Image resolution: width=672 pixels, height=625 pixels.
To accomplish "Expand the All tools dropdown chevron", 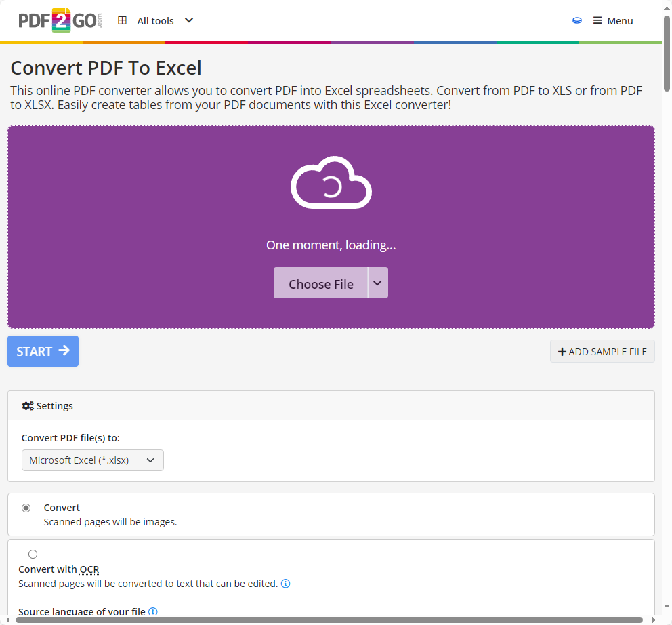I will point(189,20).
